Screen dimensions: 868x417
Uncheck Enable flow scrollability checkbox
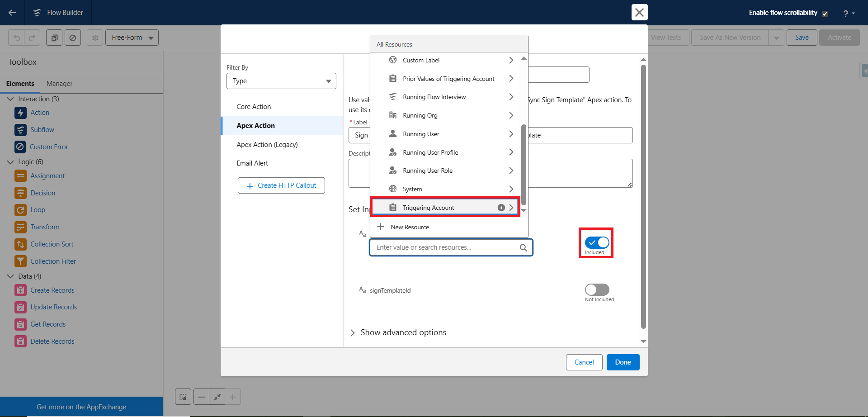(x=825, y=14)
